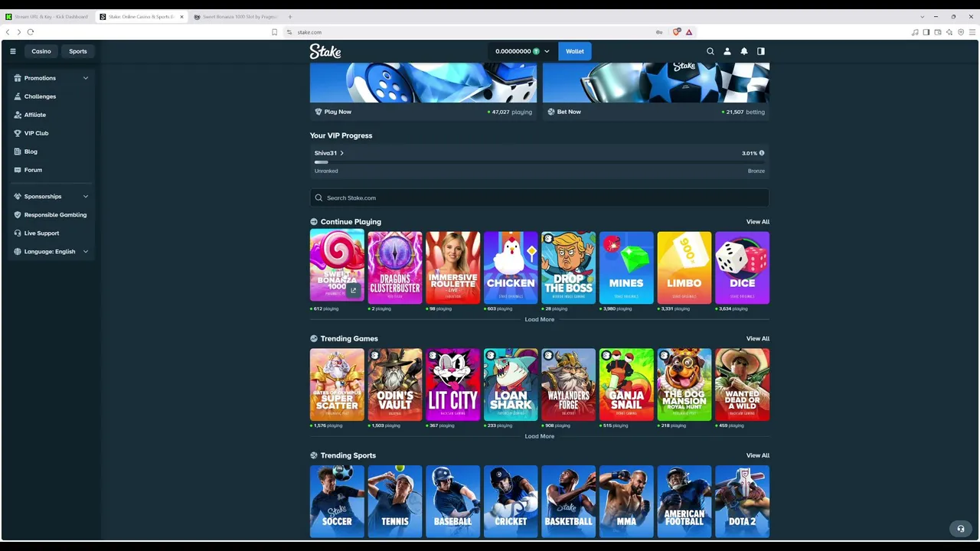Open the user profile icon
The height and width of the screenshot is (551, 980).
click(x=727, y=51)
